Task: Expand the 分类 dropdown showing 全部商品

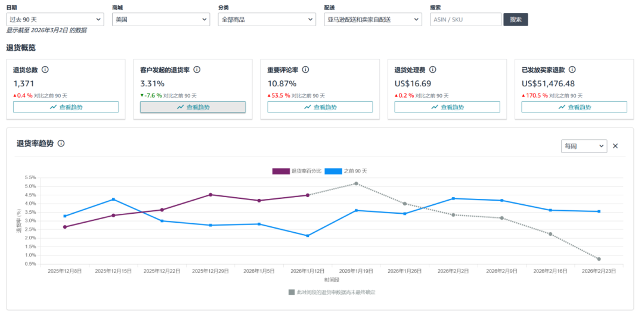Action: (267, 20)
